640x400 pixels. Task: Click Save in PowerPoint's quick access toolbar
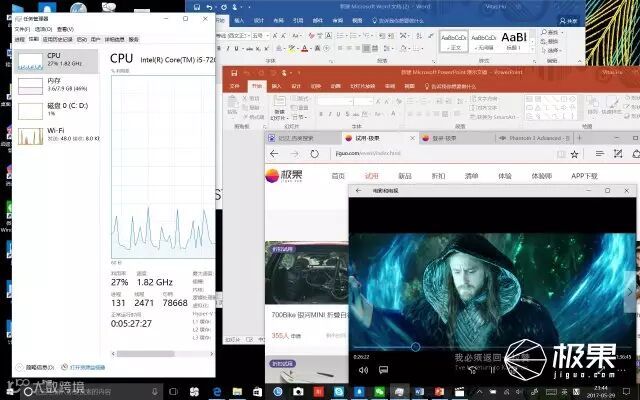tap(234, 73)
